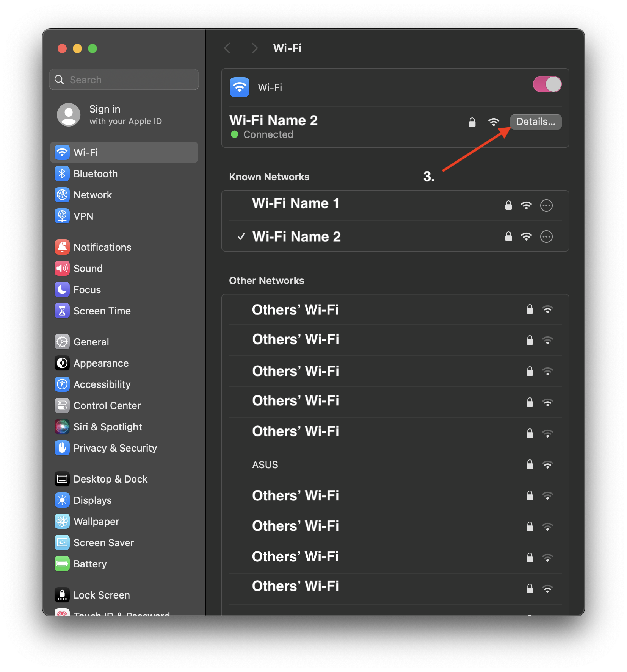Open the options menu for Wi-Fi Name 1
Image resolution: width=627 pixels, height=672 pixels.
tap(546, 205)
